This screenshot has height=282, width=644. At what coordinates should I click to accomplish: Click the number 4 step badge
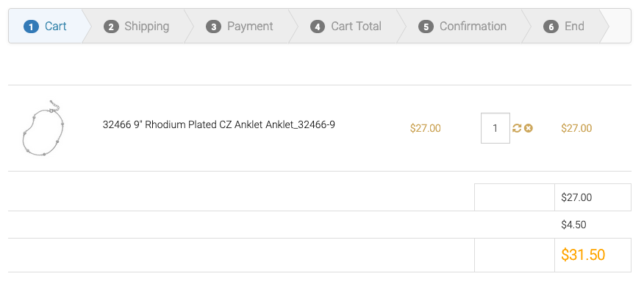pyautogui.click(x=318, y=27)
